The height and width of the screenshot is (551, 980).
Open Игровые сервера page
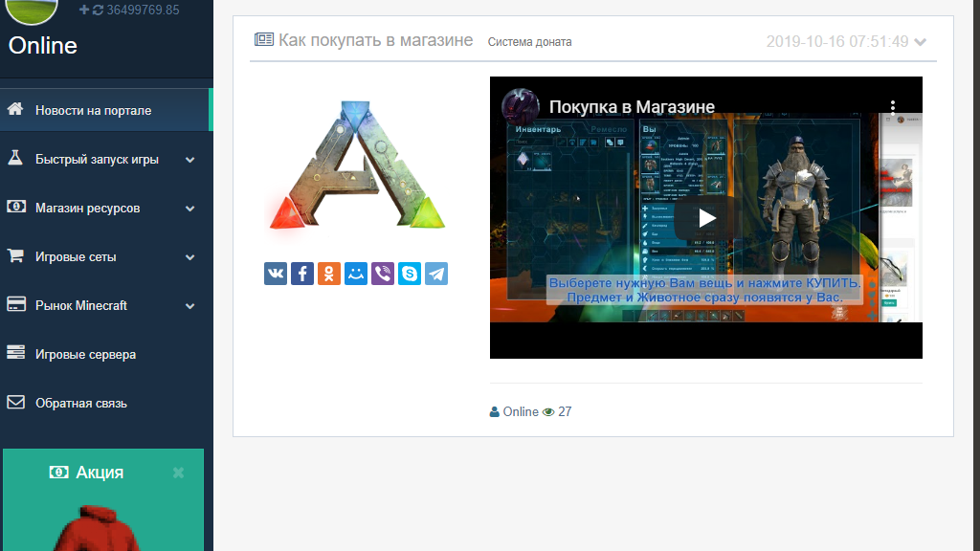(85, 354)
